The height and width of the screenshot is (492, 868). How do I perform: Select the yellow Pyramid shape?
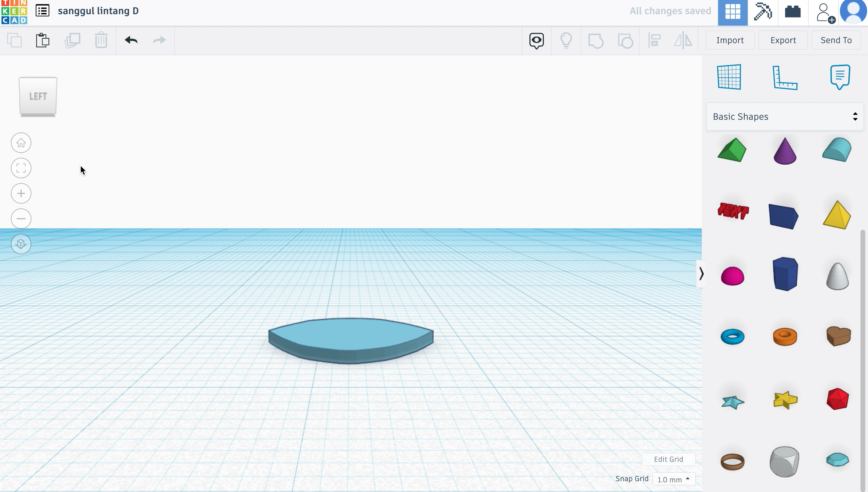coord(837,215)
